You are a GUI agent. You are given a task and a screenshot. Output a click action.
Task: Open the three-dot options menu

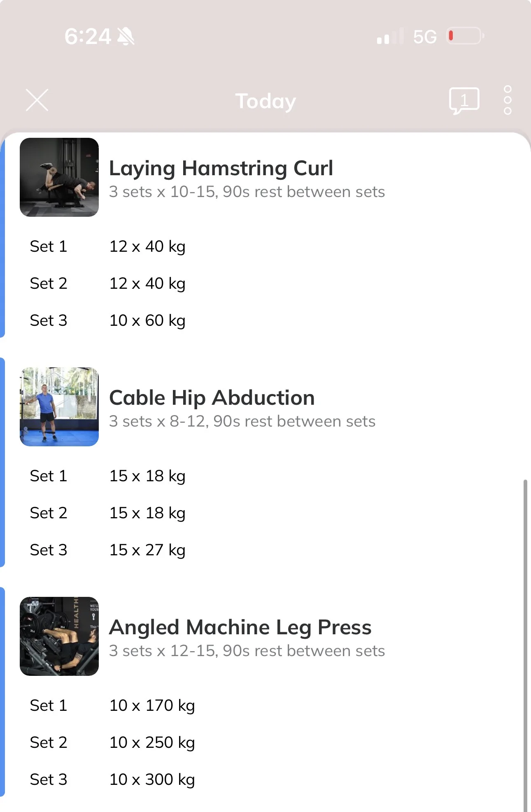tap(508, 100)
